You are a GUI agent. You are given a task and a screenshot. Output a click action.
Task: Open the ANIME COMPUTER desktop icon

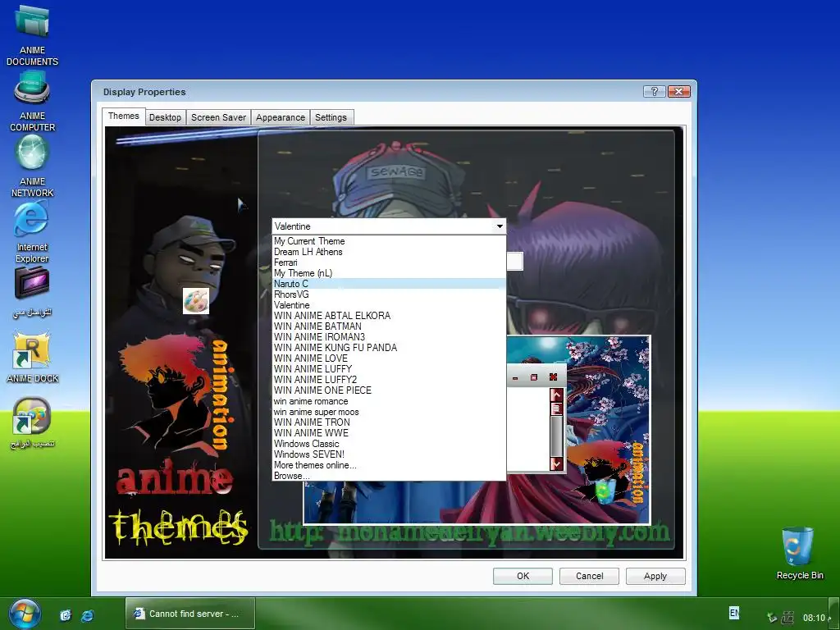click(32, 102)
